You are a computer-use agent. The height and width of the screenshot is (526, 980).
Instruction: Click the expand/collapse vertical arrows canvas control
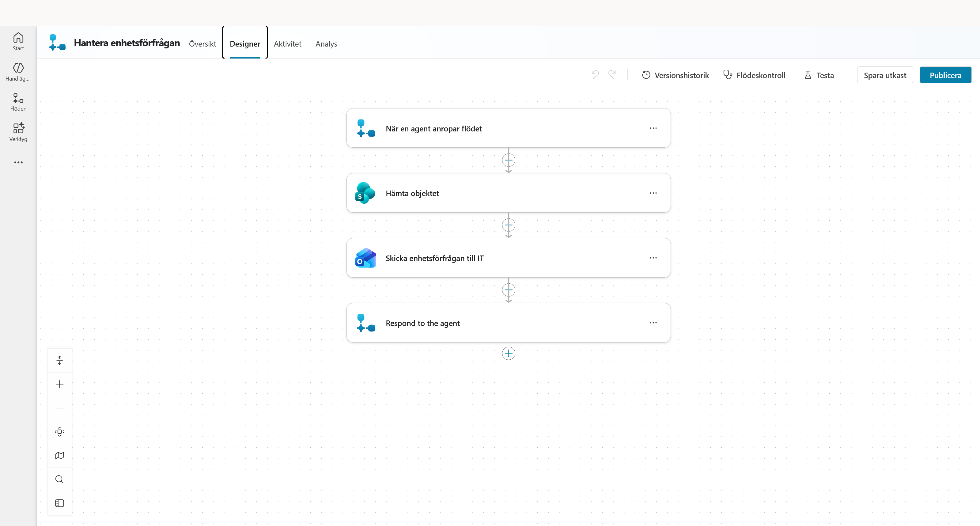60,360
